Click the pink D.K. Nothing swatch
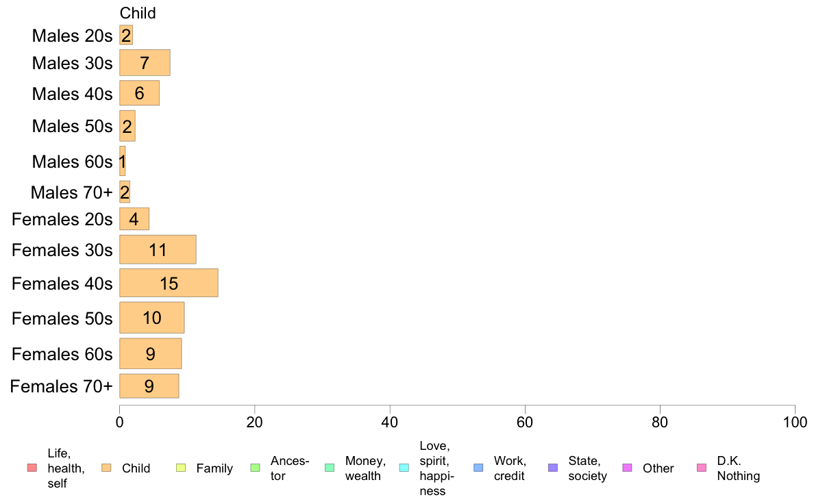 click(702, 468)
